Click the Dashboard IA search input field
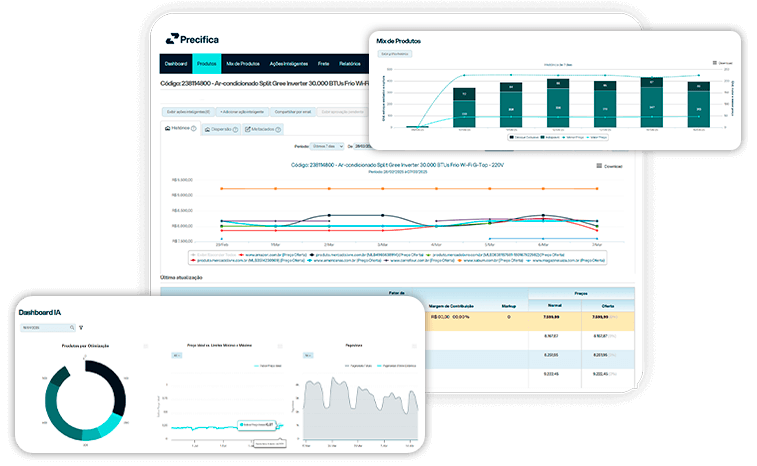Image resolution: width=757 pixels, height=466 pixels. pyautogui.click(x=42, y=327)
